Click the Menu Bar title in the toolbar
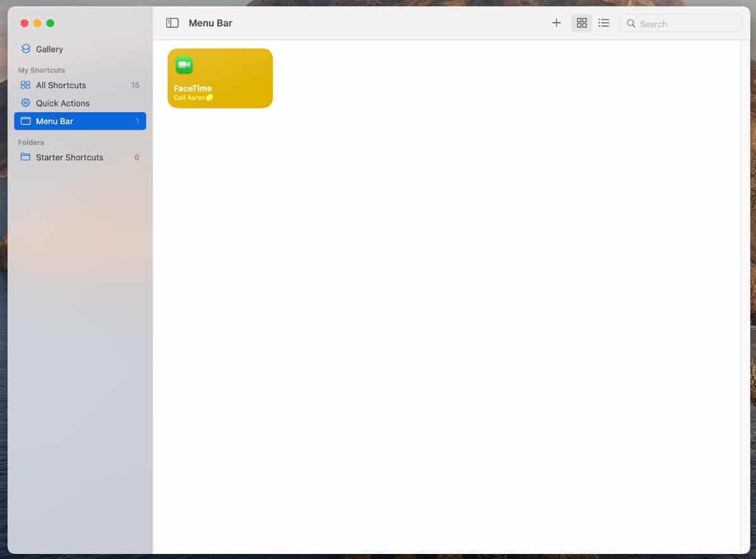The height and width of the screenshot is (559, 756). pyautogui.click(x=210, y=23)
